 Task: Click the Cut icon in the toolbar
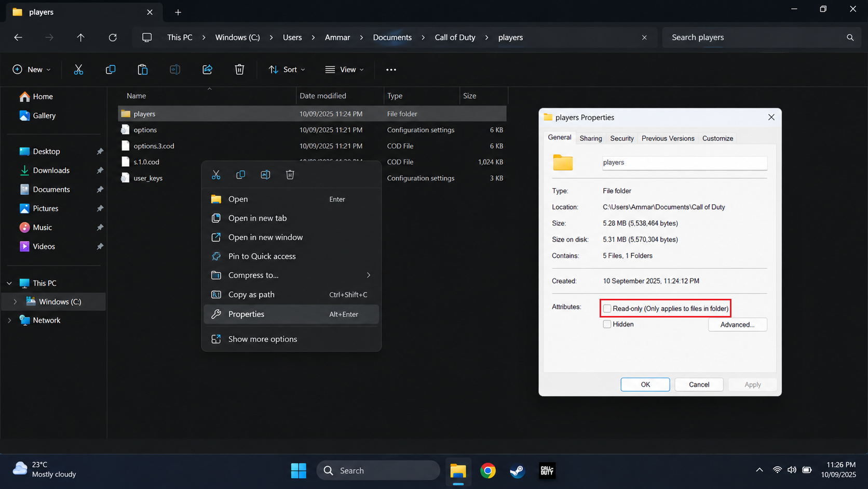78,70
